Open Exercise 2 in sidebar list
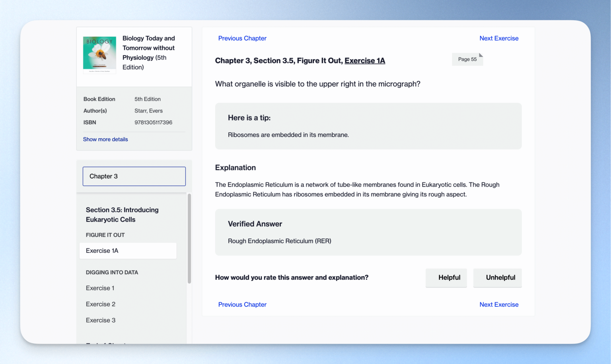 101,304
